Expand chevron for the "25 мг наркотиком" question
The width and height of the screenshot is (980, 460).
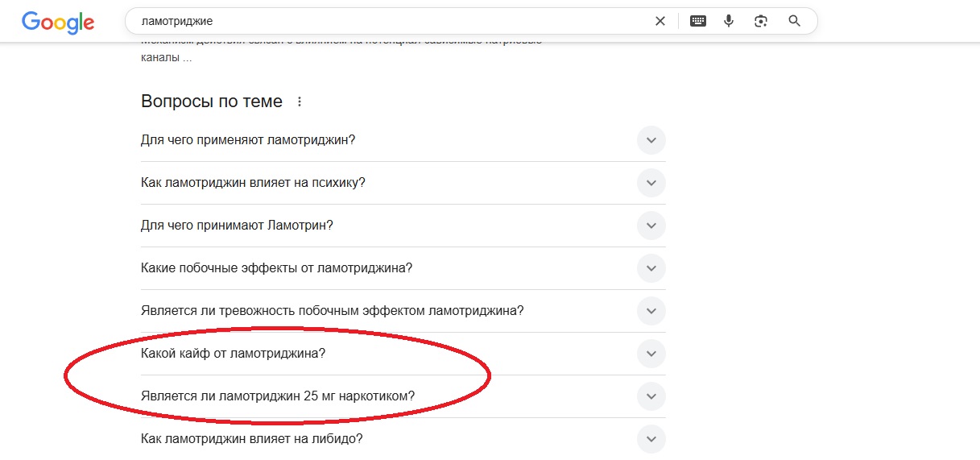click(651, 396)
